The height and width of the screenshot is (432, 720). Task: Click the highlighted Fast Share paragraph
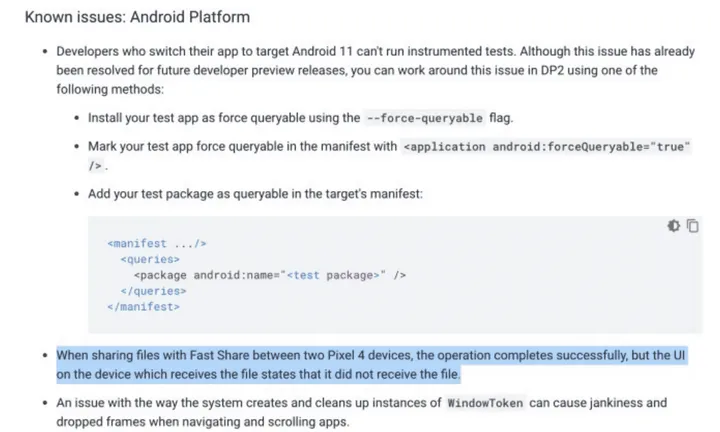(x=371, y=365)
